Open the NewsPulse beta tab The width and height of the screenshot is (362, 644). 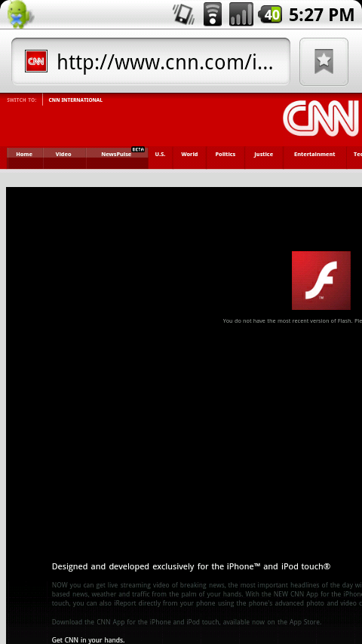[117, 155]
